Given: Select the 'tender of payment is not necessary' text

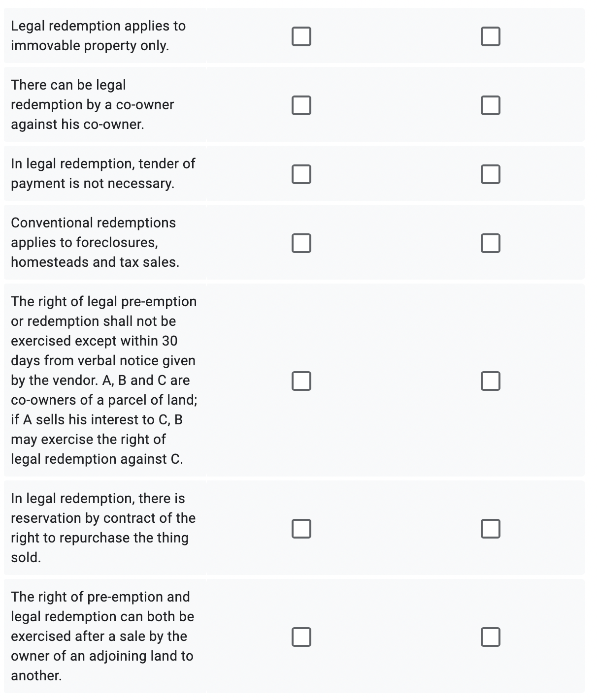Looking at the screenshot, I should coord(102,173).
